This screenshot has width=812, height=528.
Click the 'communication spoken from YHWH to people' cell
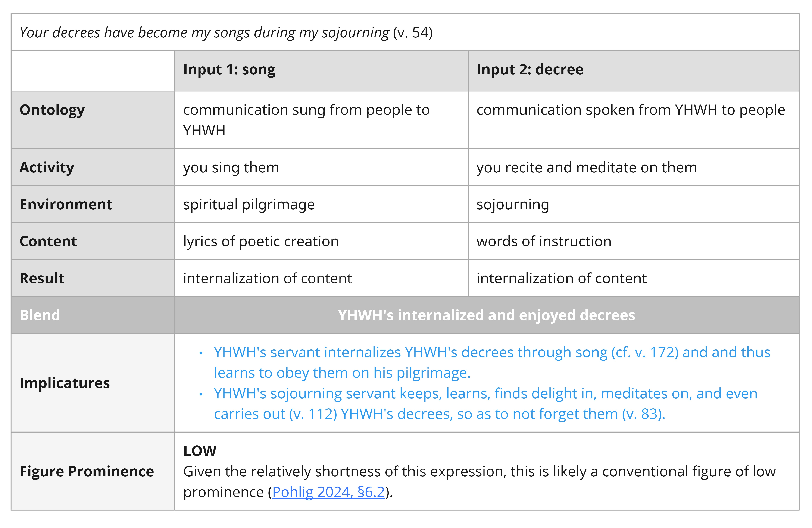pyautogui.click(x=634, y=120)
